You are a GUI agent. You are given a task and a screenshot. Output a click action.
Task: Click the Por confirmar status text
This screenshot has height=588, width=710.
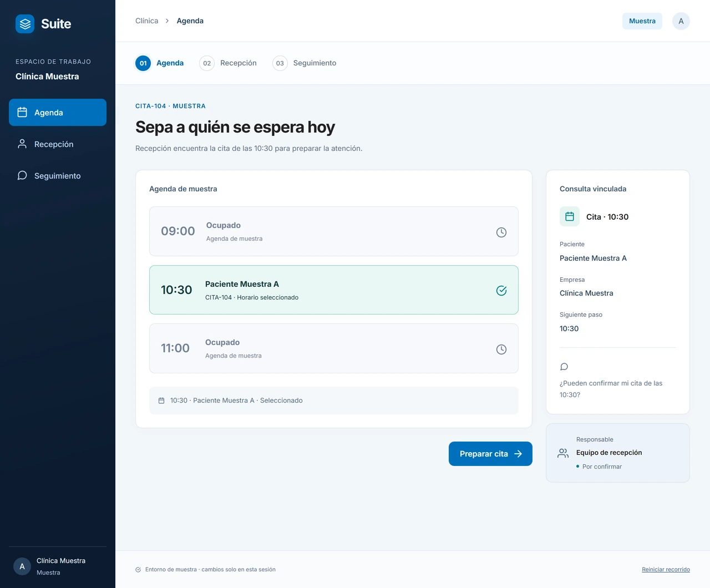tap(602, 467)
